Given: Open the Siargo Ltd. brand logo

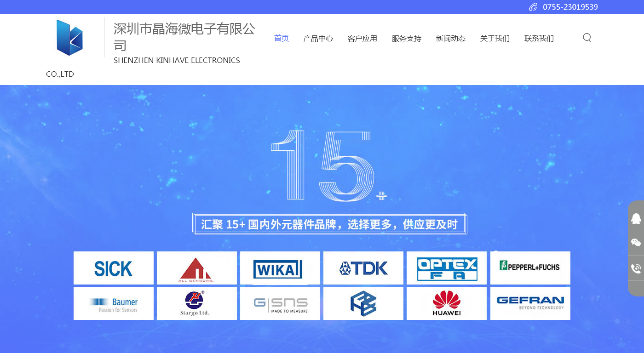Looking at the screenshot, I should [197, 303].
